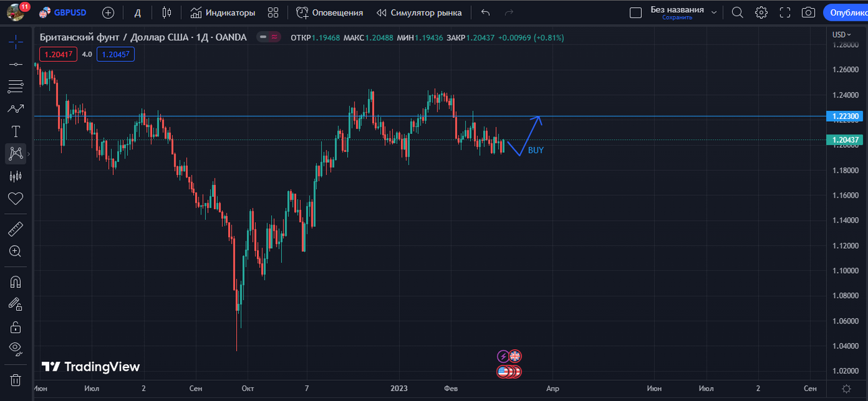Select the XABCD patterns tool

point(15,153)
